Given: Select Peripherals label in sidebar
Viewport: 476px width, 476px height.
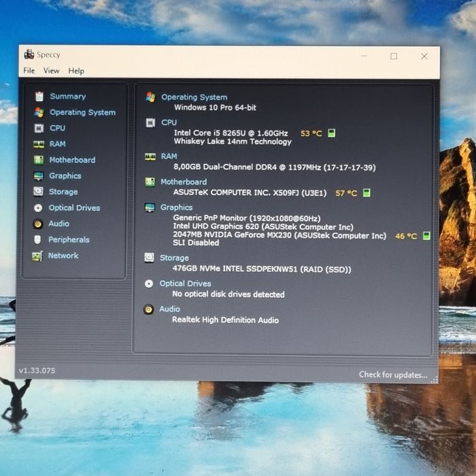Looking at the screenshot, I should [x=69, y=239].
